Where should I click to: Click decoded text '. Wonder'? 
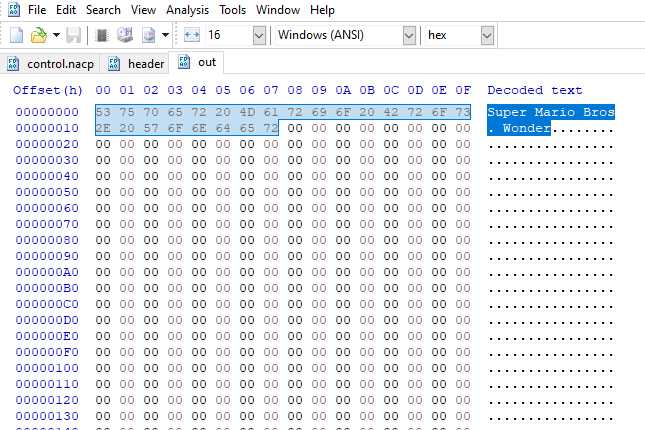pyautogui.click(x=519, y=128)
